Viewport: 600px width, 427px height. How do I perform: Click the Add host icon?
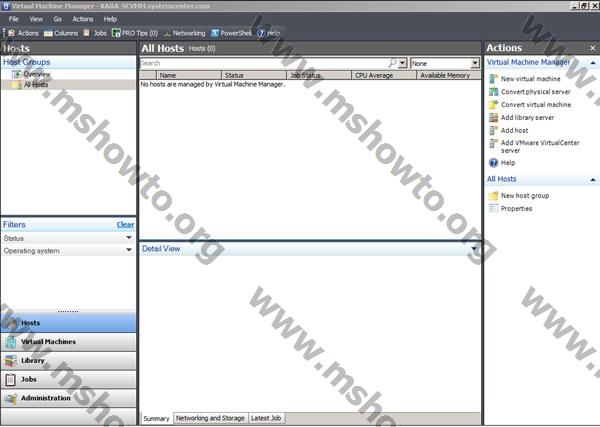pos(494,130)
